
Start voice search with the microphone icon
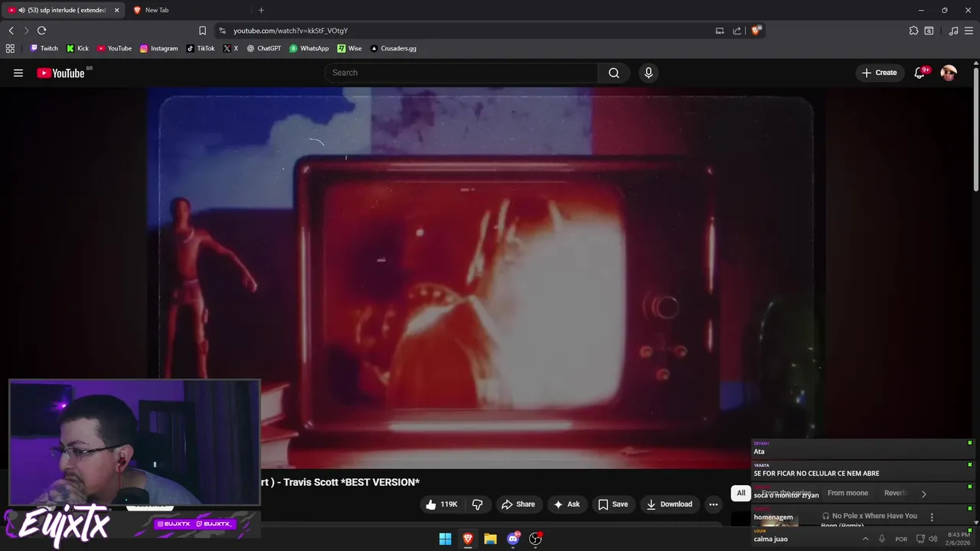pyautogui.click(x=648, y=73)
